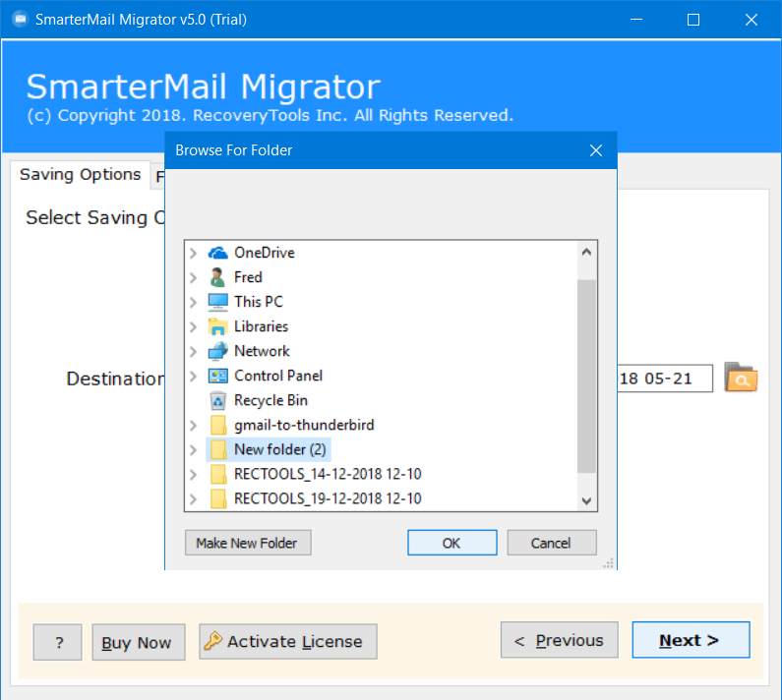The width and height of the screenshot is (782, 700).
Task: Click the New folder (2) folder icon
Action: coord(218,449)
